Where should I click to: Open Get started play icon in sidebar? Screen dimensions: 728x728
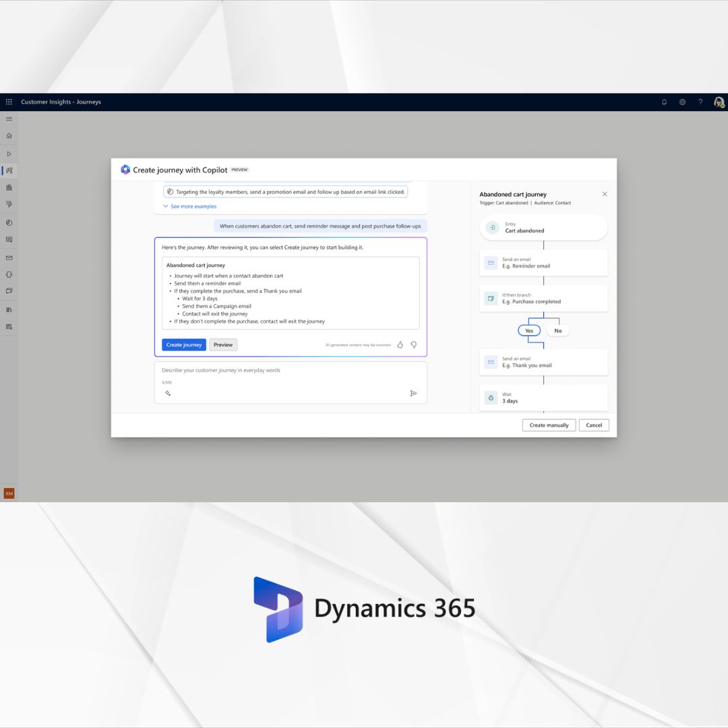[x=9, y=154]
